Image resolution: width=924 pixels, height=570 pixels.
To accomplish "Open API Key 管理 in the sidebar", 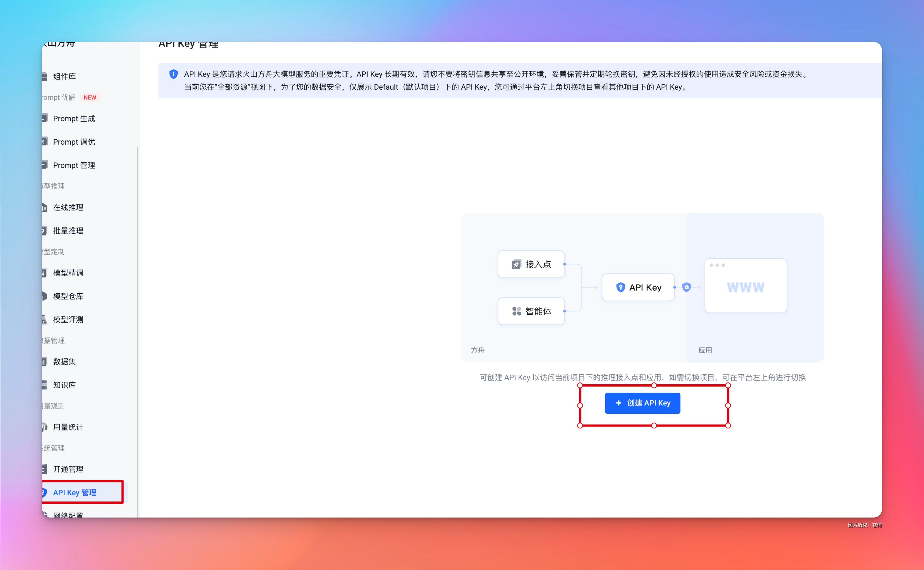I will pos(75,492).
